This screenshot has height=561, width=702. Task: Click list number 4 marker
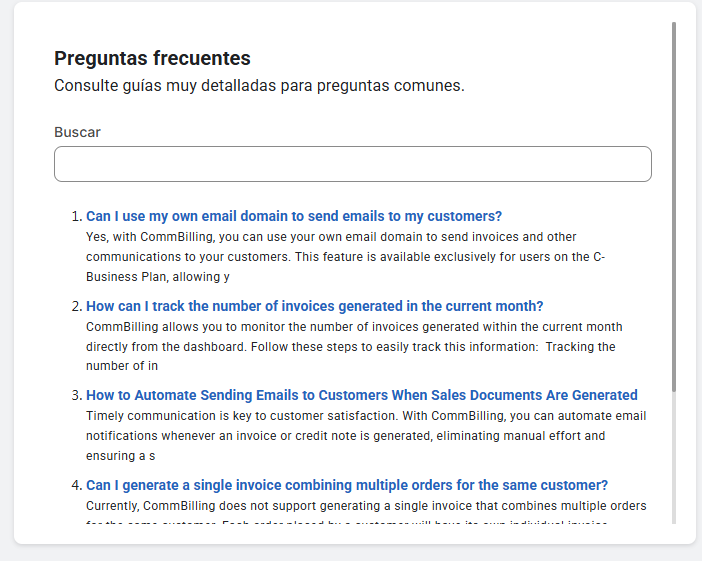tap(75, 485)
